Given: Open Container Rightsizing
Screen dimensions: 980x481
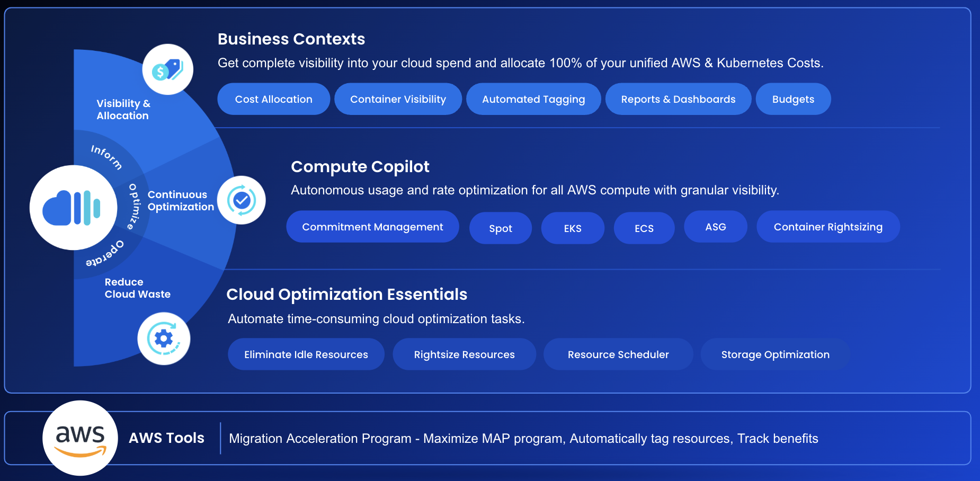Looking at the screenshot, I should 828,227.
